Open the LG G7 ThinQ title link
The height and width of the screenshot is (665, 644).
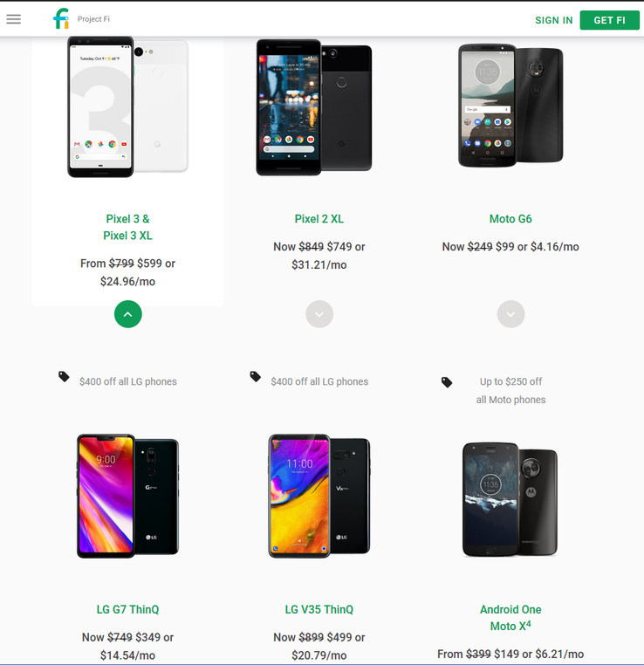click(127, 609)
